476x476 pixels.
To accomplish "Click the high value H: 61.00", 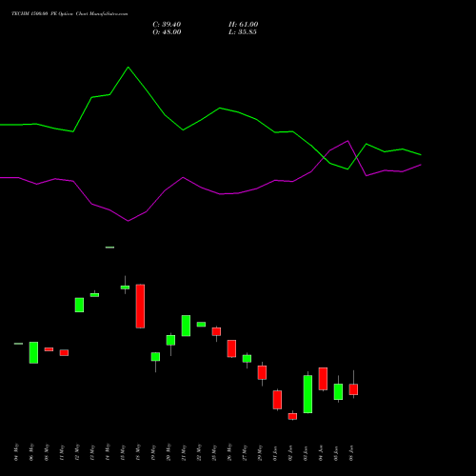I will pyautogui.click(x=244, y=25).
